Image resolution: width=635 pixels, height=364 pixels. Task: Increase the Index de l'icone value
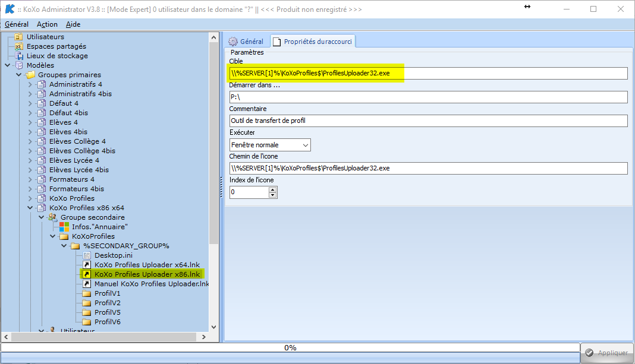tap(273, 189)
